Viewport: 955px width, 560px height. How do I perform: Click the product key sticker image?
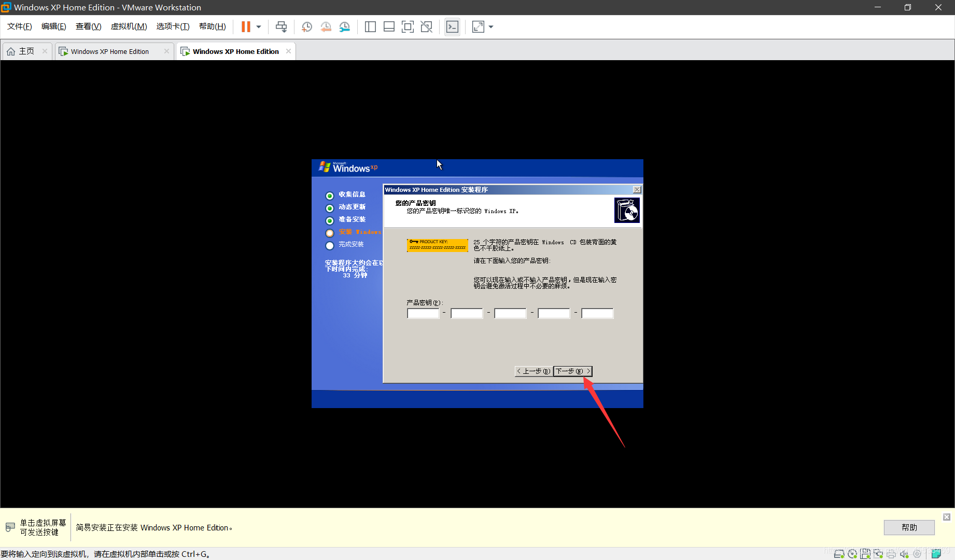[x=437, y=245]
